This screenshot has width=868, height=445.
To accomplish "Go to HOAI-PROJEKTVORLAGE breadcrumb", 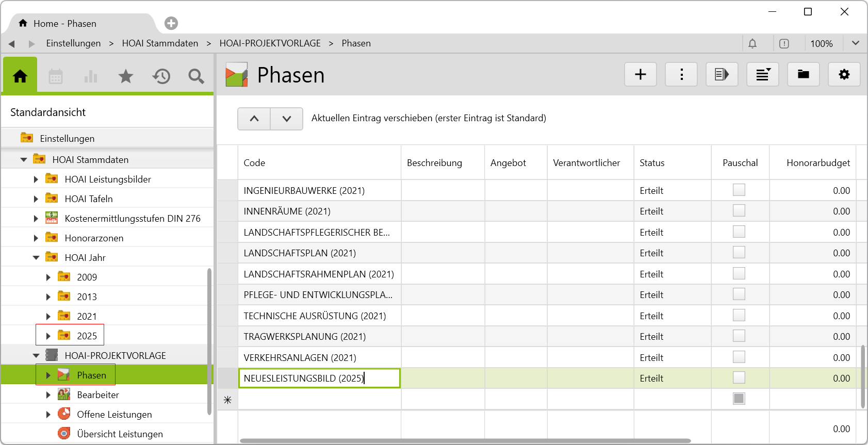I will [270, 43].
